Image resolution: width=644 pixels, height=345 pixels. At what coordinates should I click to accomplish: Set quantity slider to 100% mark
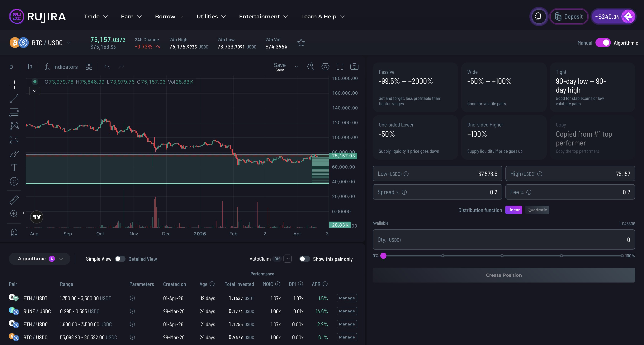[622, 256]
